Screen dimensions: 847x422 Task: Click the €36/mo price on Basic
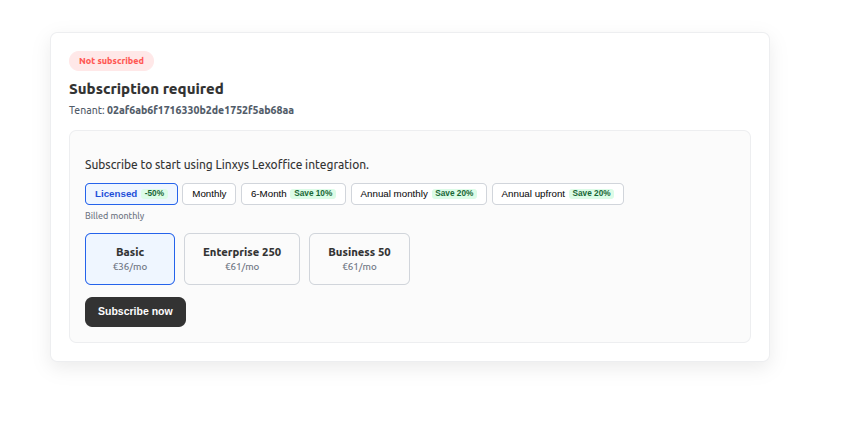[130, 267]
